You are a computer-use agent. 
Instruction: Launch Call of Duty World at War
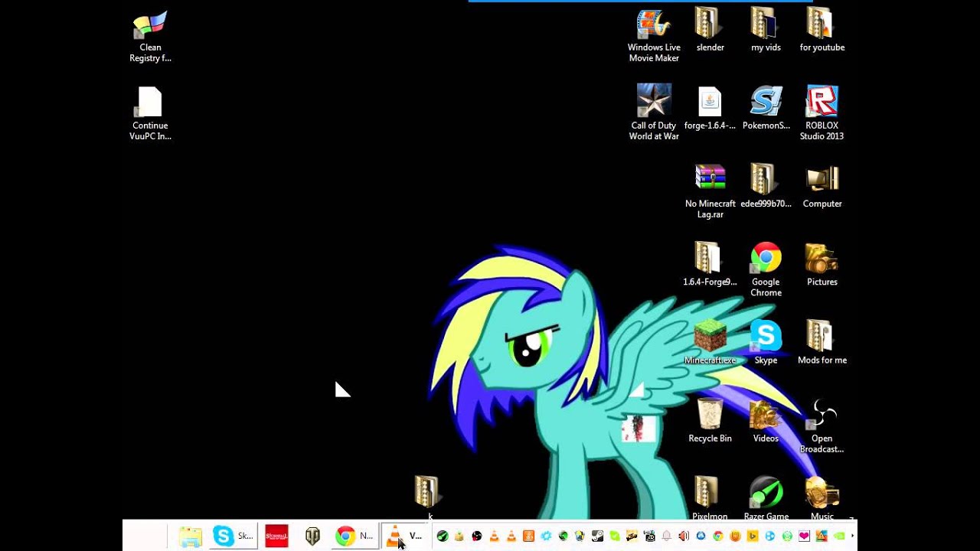(654, 113)
